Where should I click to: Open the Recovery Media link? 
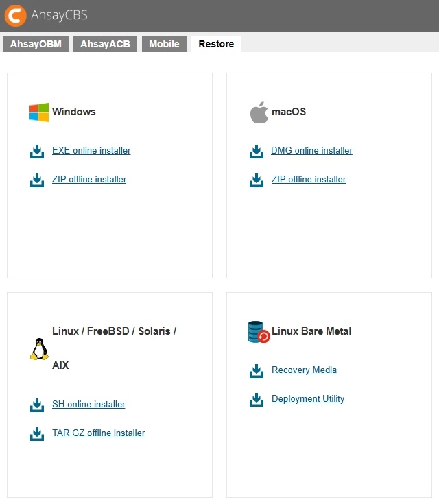[304, 370]
